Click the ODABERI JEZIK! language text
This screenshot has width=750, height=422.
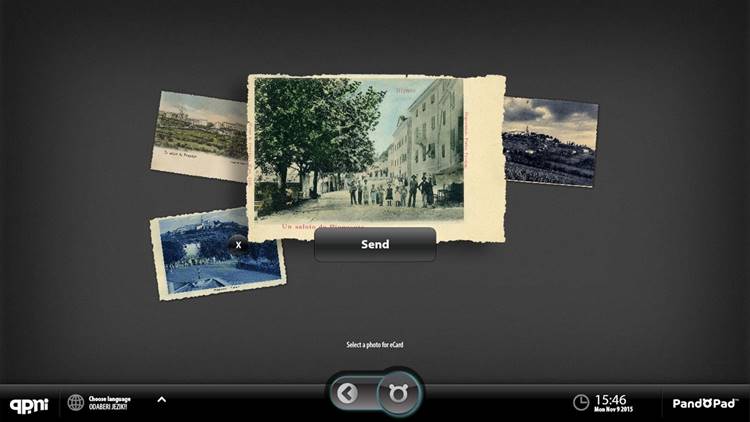[x=110, y=407]
